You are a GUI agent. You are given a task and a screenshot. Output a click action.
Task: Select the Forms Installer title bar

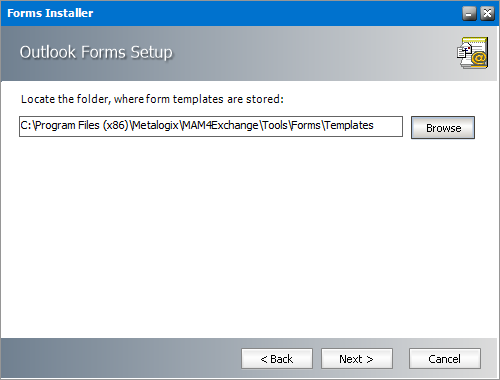tap(233, 13)
